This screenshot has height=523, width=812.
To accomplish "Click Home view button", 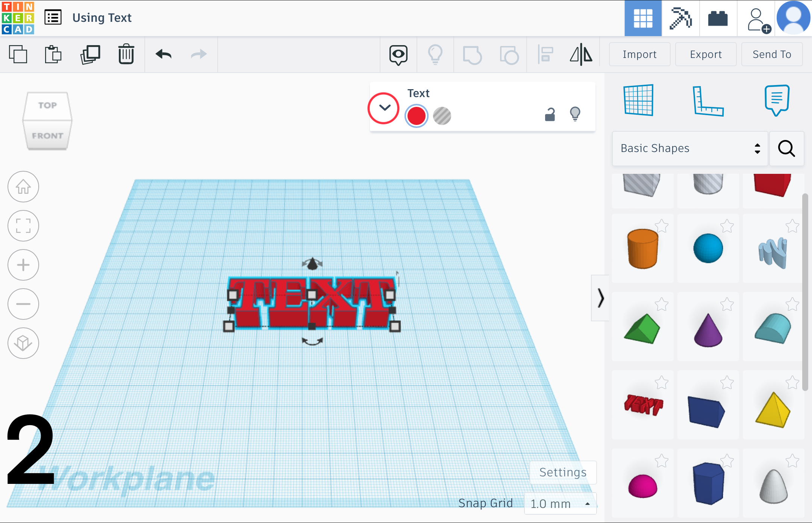I will [x=23, y=187].
